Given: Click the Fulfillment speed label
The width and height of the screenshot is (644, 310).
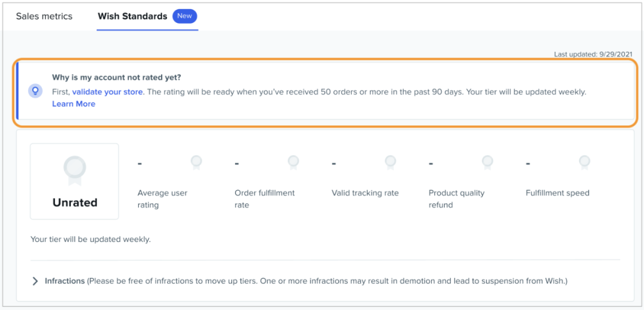Looking at the screenshot, I should [x=557, y=193].
